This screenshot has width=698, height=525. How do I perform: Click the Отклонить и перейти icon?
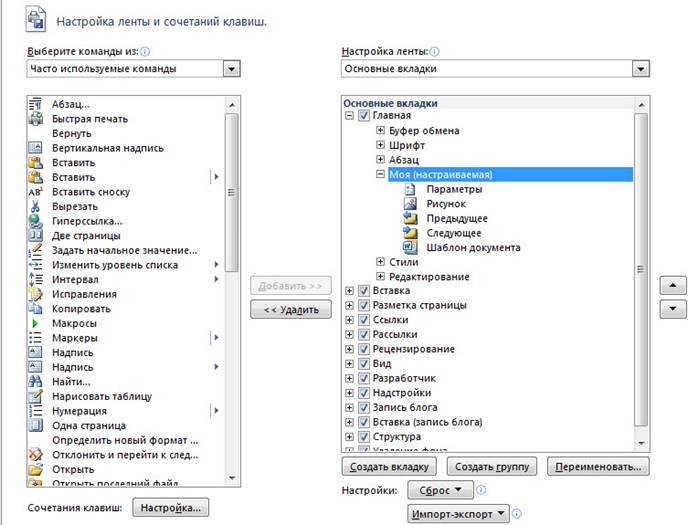[x=35, y=455]
